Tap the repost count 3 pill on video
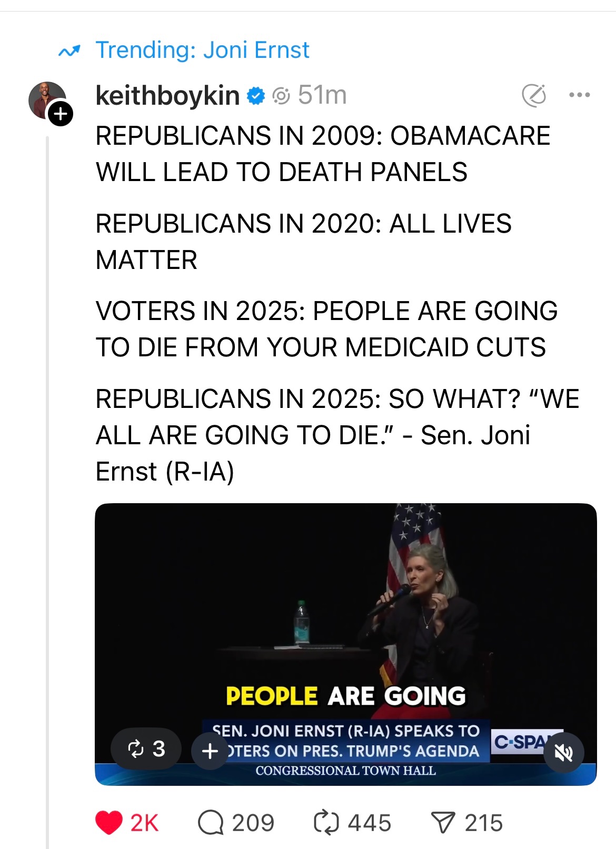This screenshot has width=616, height=849. coord(146,749)
